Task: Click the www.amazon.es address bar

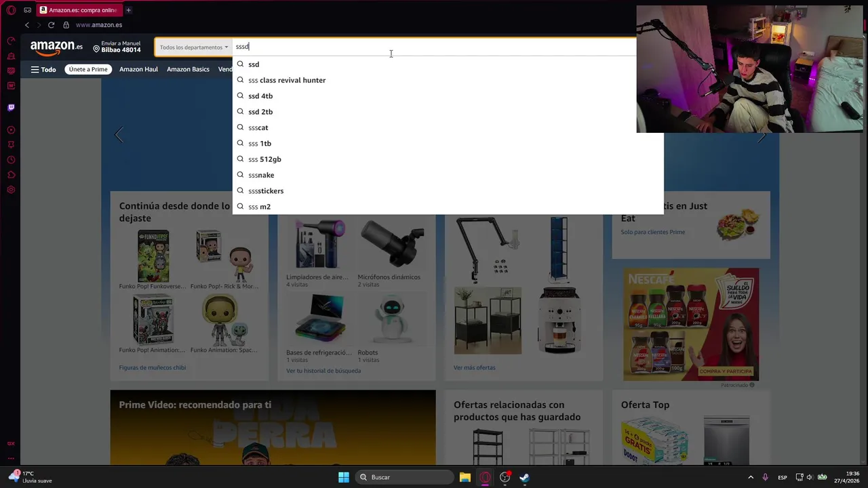Action: coord(99,25)
